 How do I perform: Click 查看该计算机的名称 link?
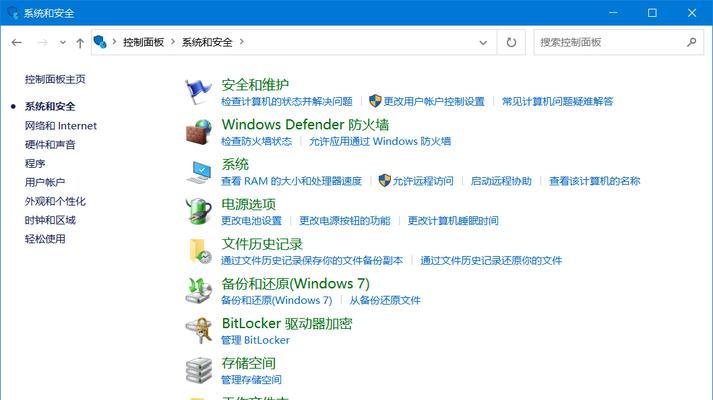coord(594,181)
